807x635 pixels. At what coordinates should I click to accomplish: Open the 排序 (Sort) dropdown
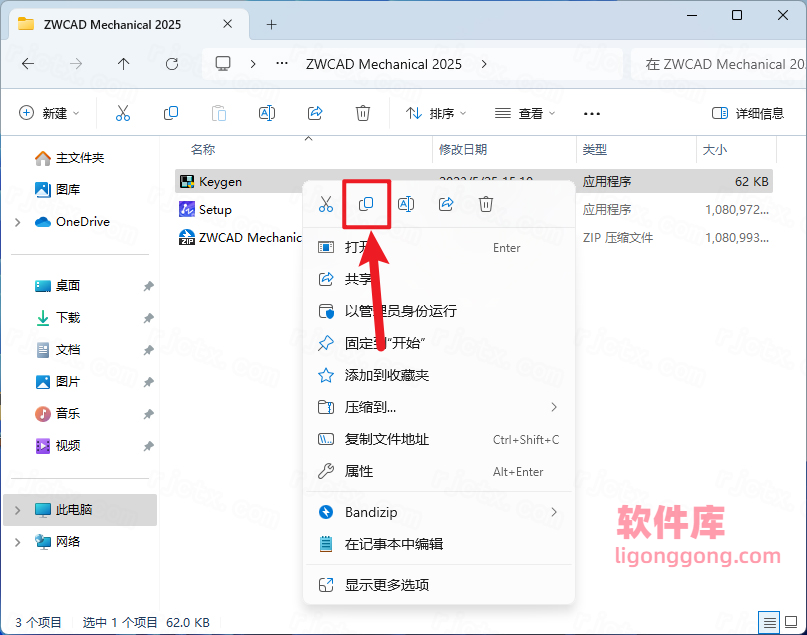point(436,113)
